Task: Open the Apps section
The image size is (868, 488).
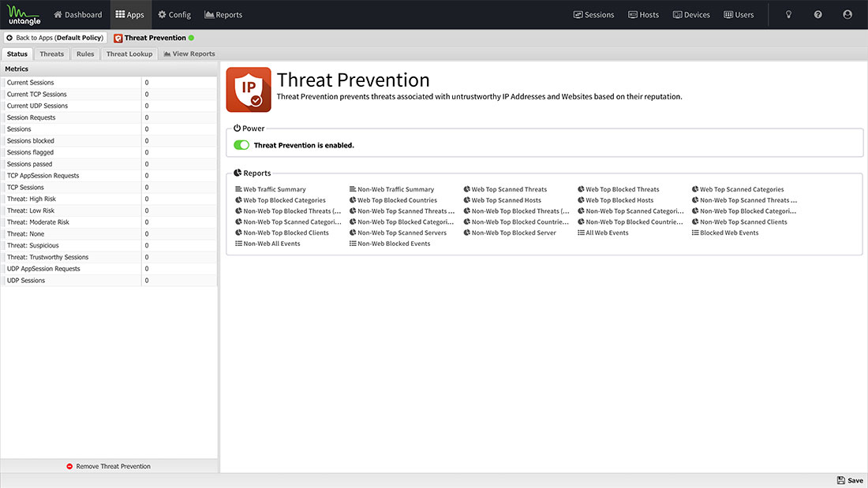Action: [x=130, y=15]
